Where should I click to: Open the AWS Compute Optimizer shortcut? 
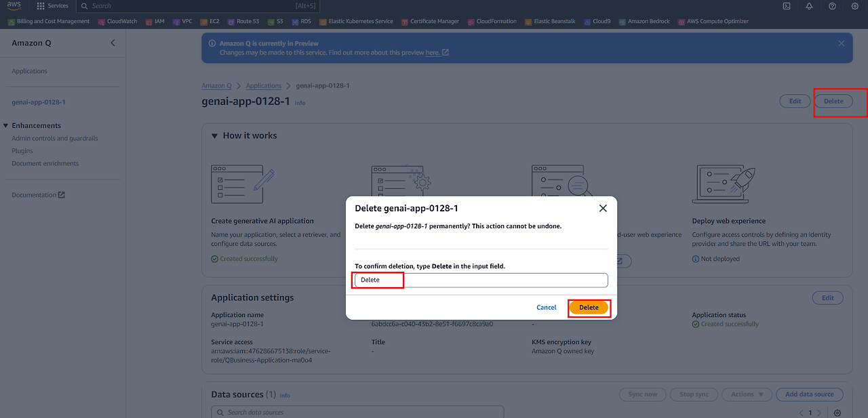click(x=713, y=22)
